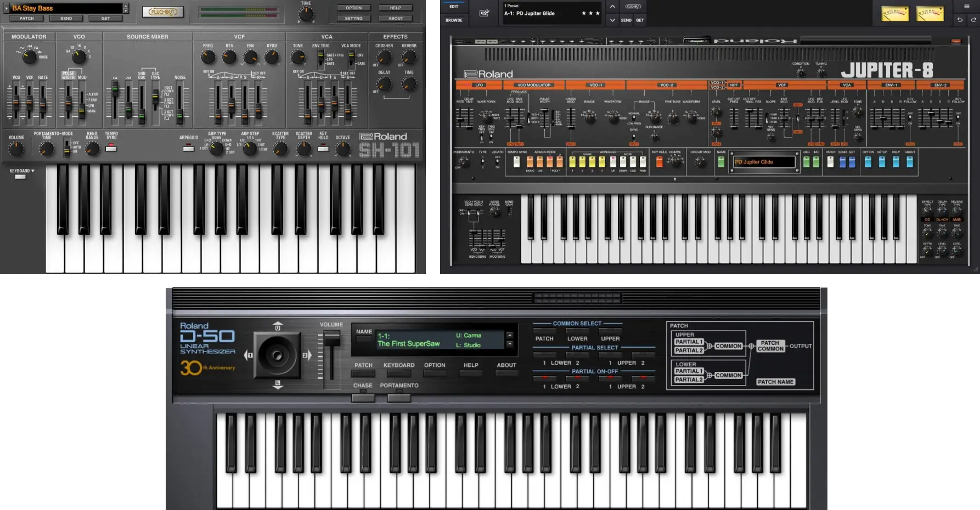Select the previous Jupiter-8 preset with up chevron
980x510 pixels.
612,7
